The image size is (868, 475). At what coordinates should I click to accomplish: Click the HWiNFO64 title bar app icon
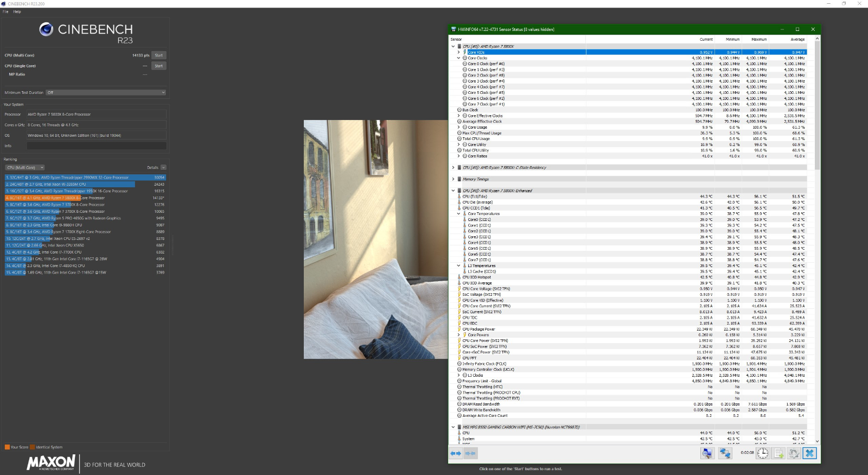click(x=454, y=29)
